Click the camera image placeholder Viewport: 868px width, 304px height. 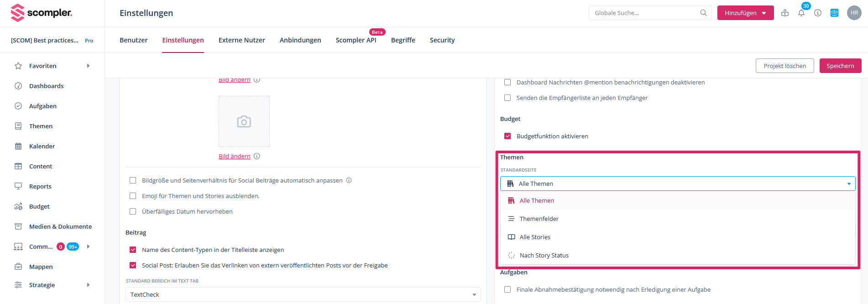[x=244, y=121]
